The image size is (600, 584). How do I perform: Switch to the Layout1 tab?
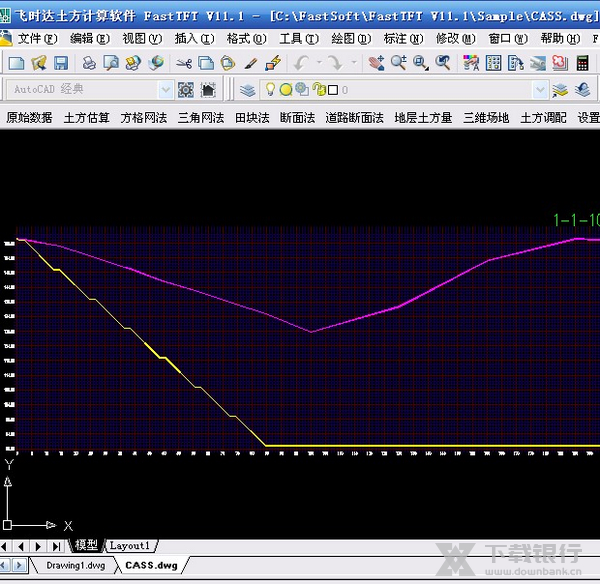click(129, 546)
